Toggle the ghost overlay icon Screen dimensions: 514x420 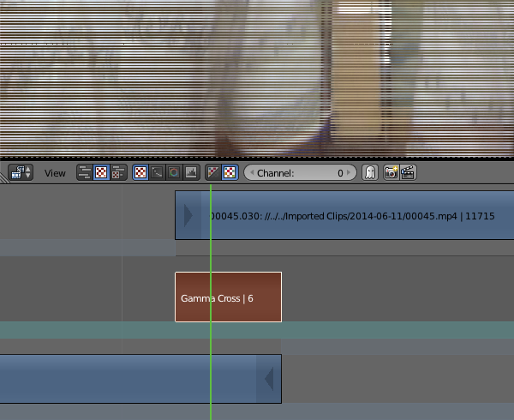pos(370,172)
